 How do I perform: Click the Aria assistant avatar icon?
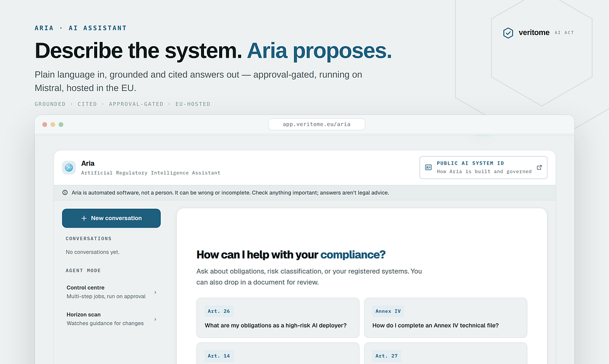click(x=69, y=167)
